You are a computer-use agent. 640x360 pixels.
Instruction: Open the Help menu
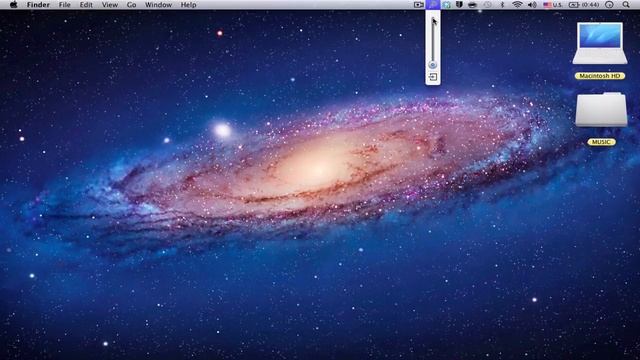click(188, 5)
